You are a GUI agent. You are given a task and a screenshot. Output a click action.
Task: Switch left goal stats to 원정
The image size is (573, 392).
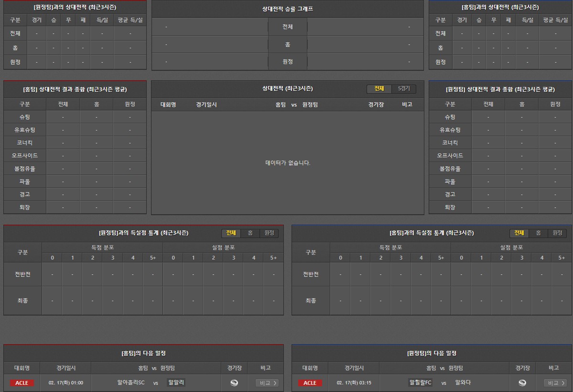coord(269,233)
